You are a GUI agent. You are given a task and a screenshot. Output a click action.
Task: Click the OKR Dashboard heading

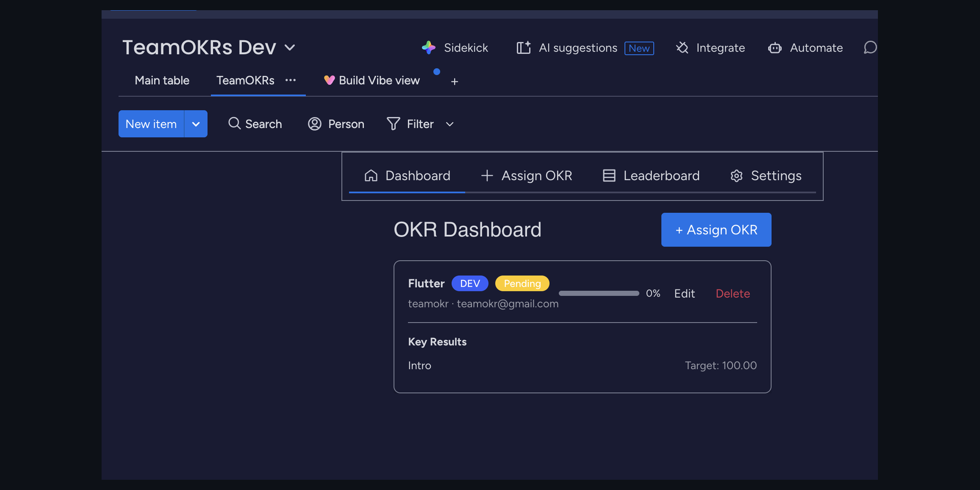467,230
